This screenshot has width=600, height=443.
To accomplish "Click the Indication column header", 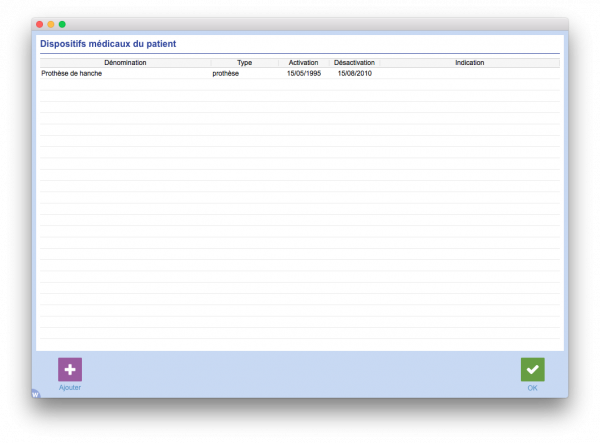I will [470, 62].
